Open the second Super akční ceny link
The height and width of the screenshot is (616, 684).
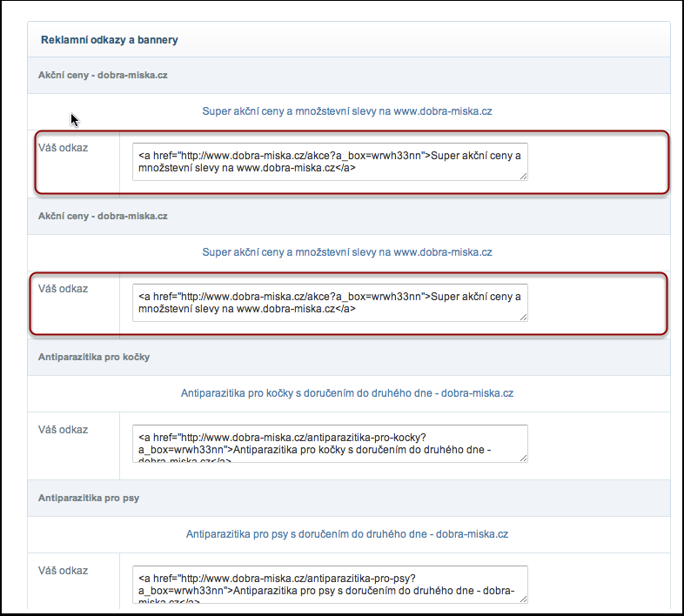[347, 252]
